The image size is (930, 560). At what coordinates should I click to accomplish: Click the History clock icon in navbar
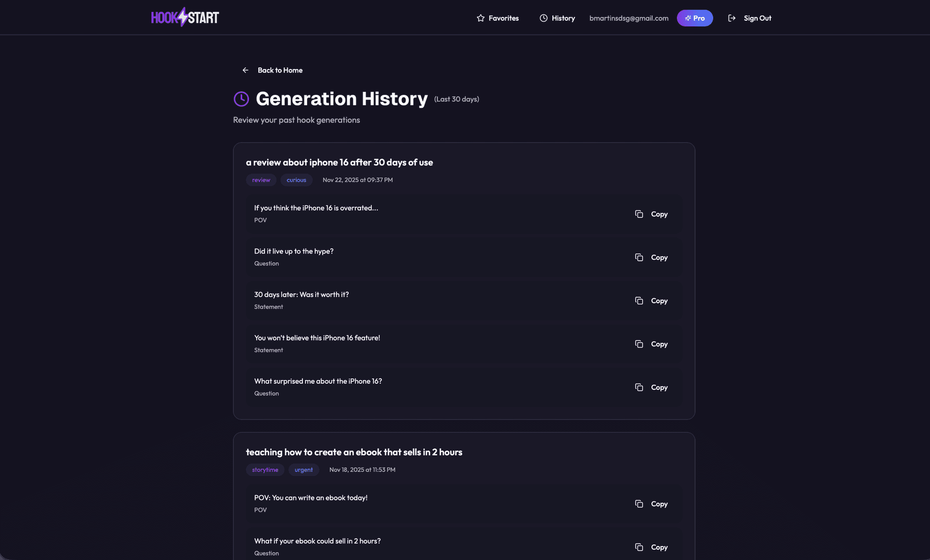544,18
